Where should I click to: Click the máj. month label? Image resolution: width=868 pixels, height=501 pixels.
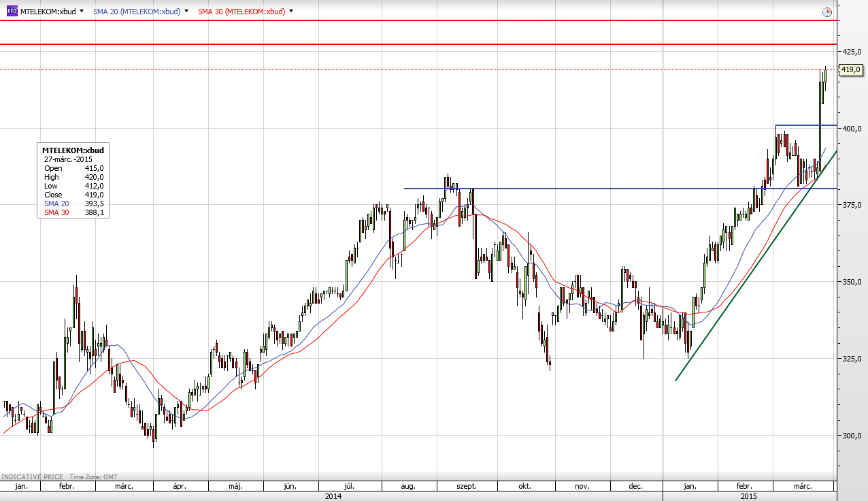pos(235,487)
